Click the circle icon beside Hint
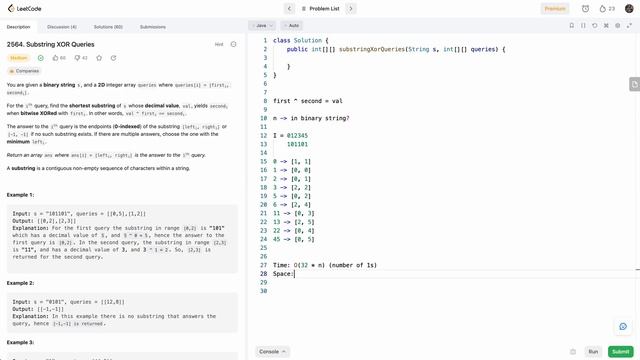 pos(233,44)
